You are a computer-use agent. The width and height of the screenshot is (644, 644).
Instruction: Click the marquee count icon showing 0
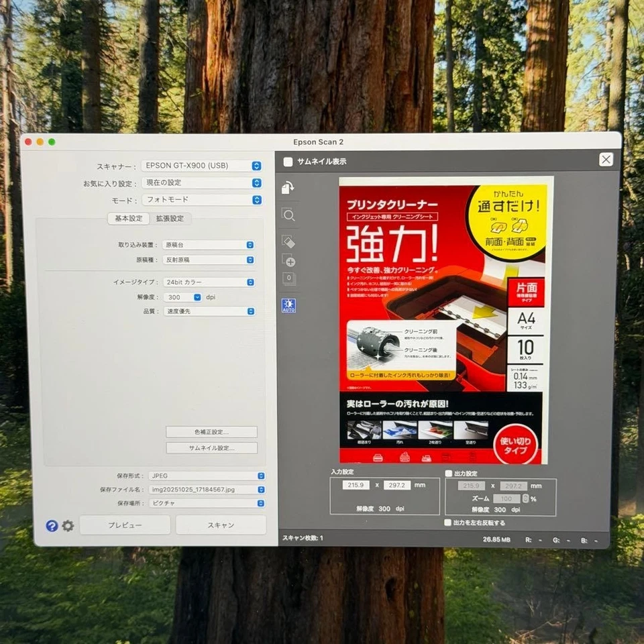click(x=289, y=278)
